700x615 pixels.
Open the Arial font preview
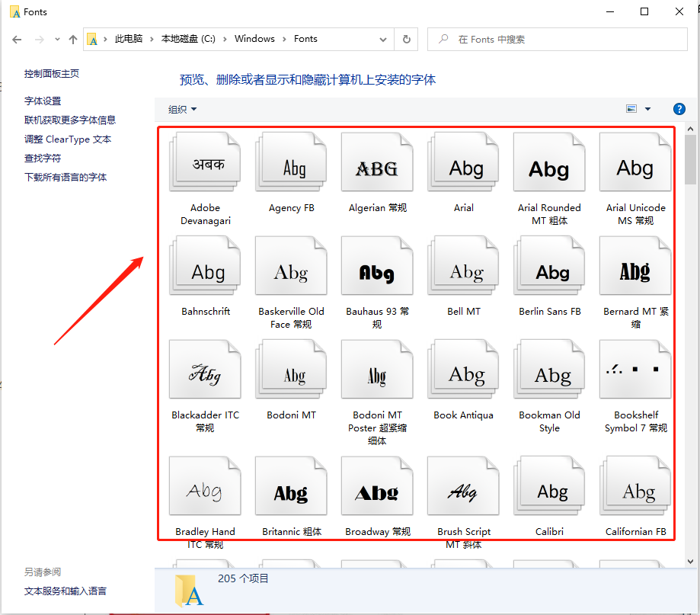point(463,162)
